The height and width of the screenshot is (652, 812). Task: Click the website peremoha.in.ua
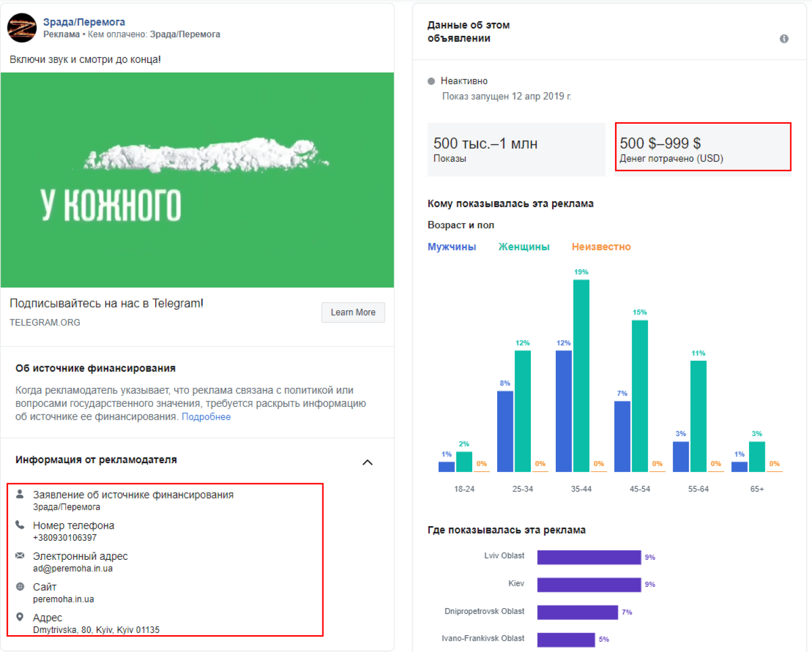[x=64, y=599]
